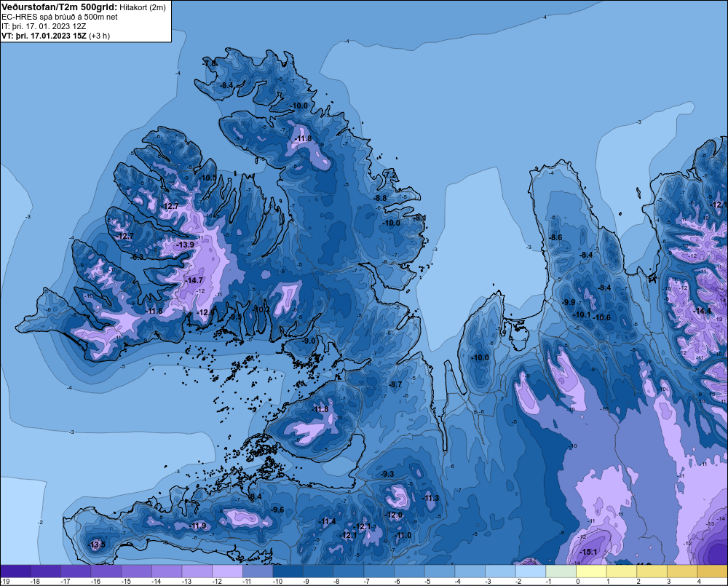Click the -7.2 temperature value
Screen dimensions: 728x586
coord(391,174)
